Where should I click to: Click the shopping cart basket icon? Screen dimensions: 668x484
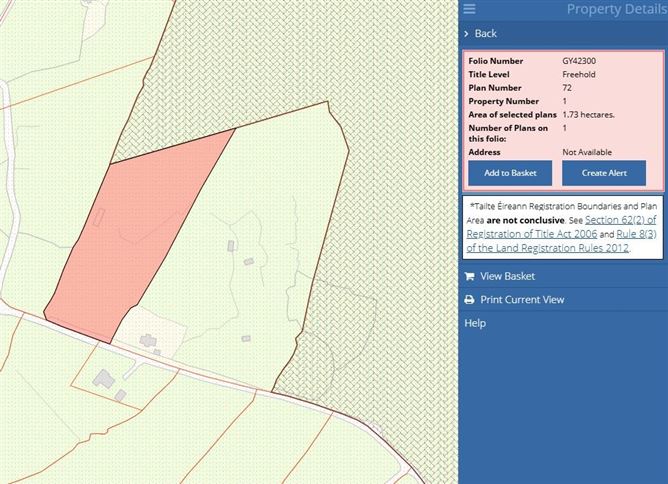click(469, 277)
